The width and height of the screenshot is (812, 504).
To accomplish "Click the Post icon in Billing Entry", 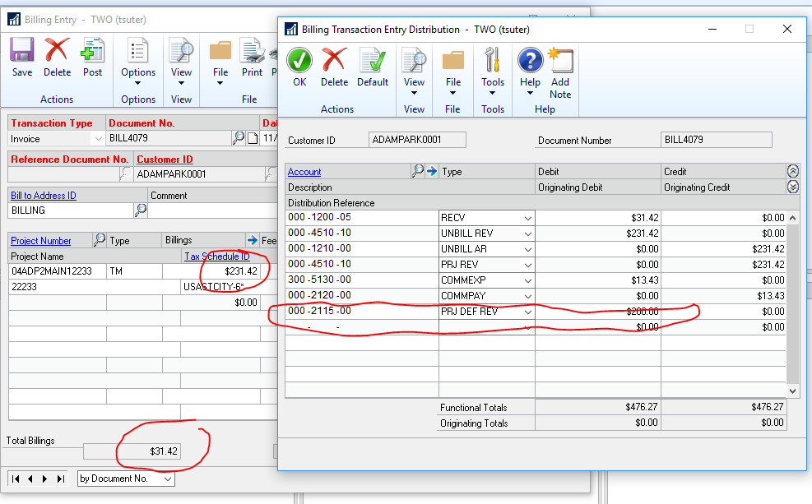I will tap(92, 51).
